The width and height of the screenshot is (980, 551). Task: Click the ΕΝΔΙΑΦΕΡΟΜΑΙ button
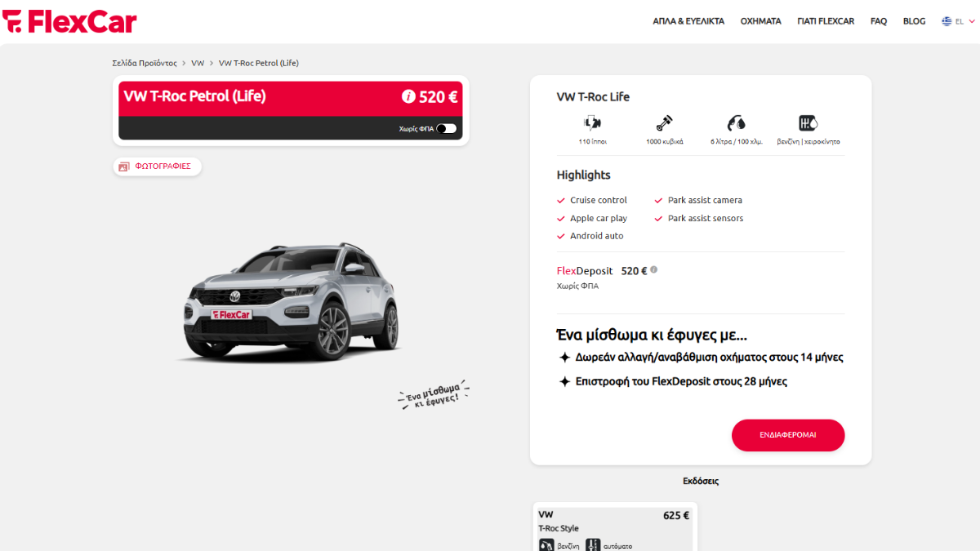tap(788, 435)
